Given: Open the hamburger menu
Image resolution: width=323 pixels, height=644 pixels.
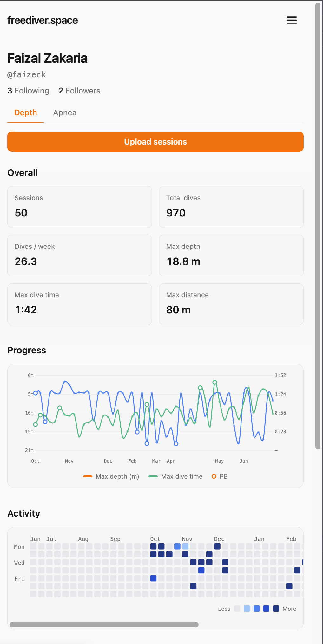Looking at the screenshot, I should 292,20.
